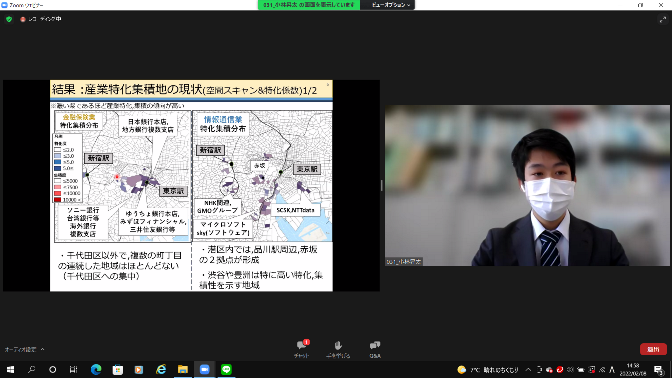The image size is (672, 378).
Task: Click the red Leave button
Action: coord(653,349)
